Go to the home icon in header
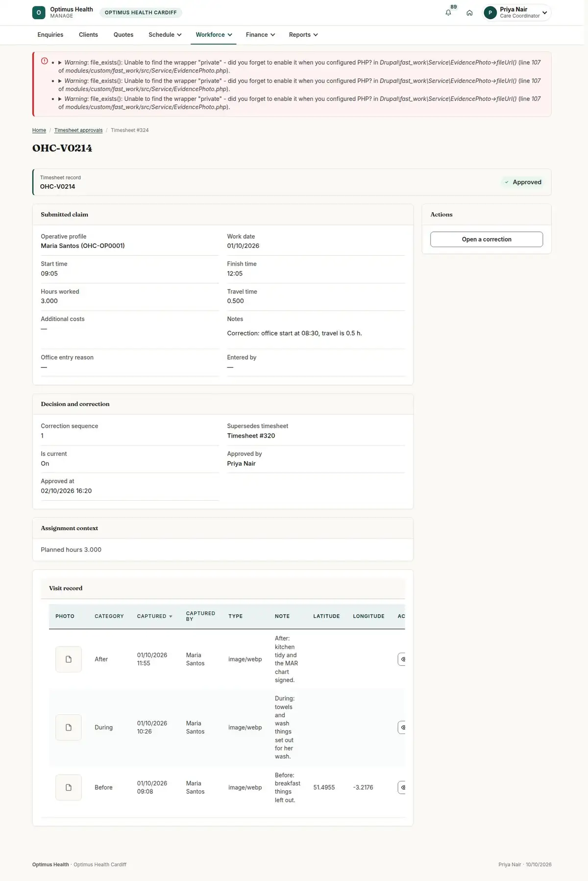Image resolution: width=588 pixels, height=881 pixels. (469, 13)
